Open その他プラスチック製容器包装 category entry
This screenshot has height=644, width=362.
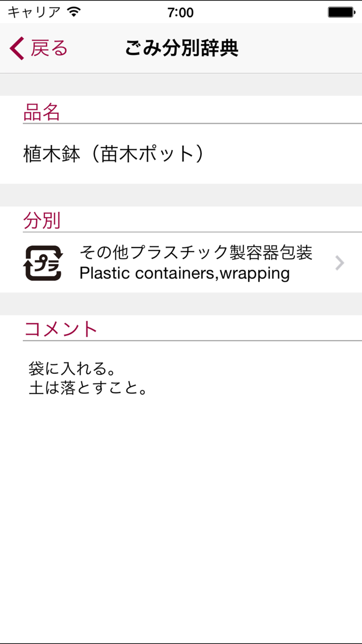pyautogui.click(x=197, y=254)
